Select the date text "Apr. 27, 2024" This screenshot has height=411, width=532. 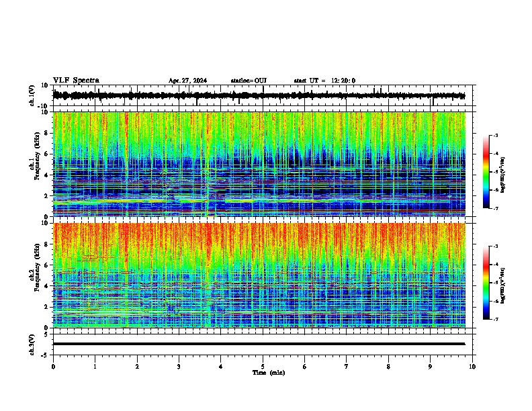(x=187, y=81)
